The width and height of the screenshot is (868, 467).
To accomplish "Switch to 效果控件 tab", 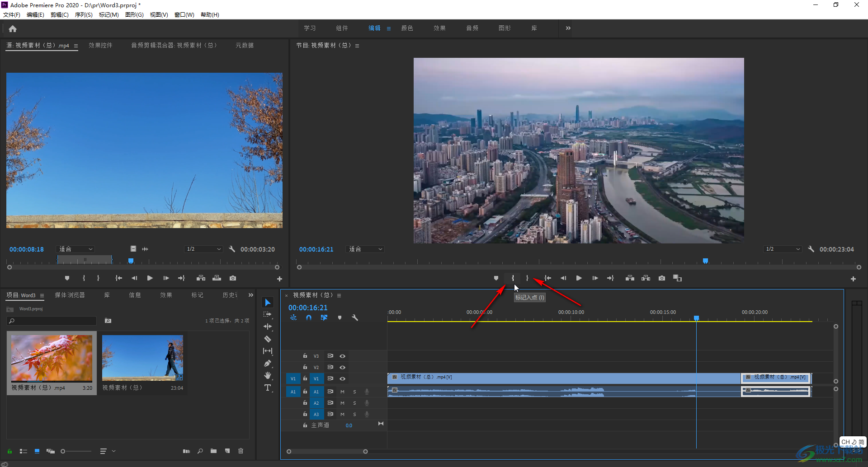I will coord(100,45).
